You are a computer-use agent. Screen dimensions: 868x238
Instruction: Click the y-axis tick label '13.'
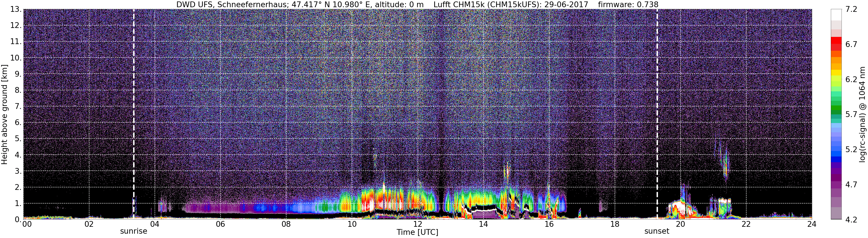click(x=16, y=10)
